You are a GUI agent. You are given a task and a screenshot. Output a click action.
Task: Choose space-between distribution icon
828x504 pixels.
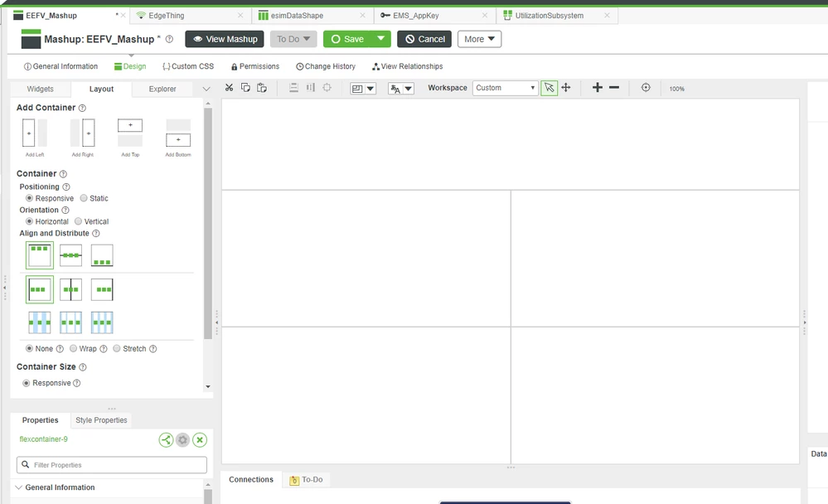point(40,322)
